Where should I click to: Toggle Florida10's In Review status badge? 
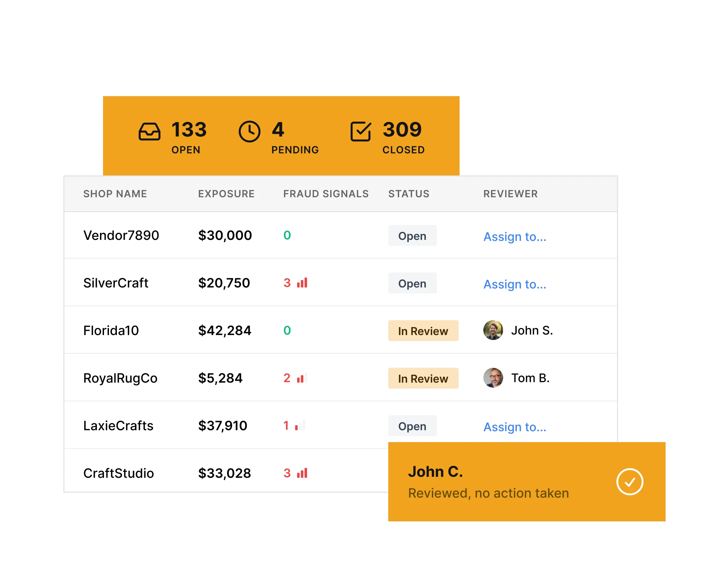tap(423, 330)
